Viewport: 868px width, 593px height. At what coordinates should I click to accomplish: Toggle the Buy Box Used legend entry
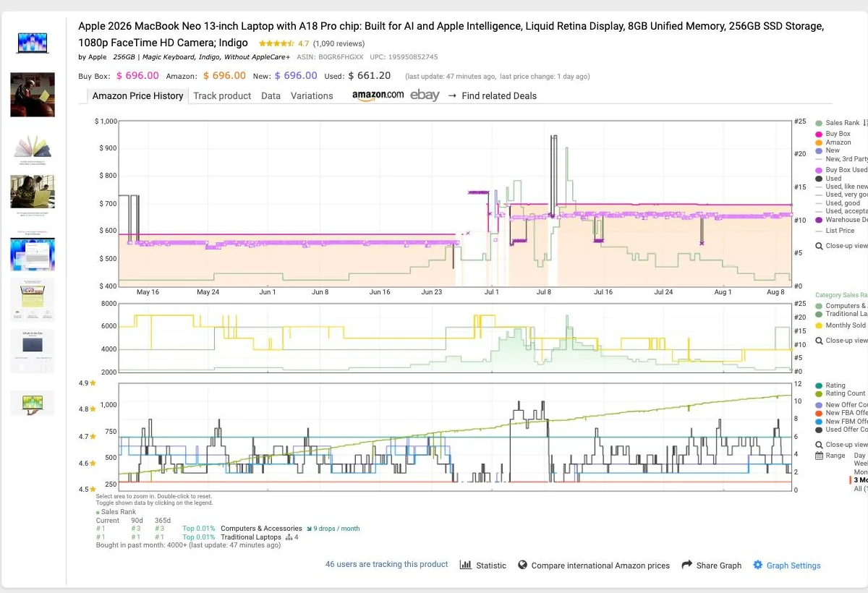pos(841,170)
